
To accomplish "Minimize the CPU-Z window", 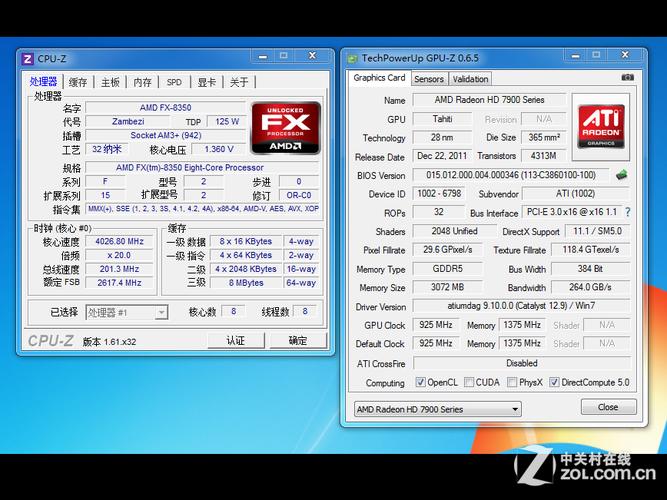I will pyautogui.click(x=263, y=56).
